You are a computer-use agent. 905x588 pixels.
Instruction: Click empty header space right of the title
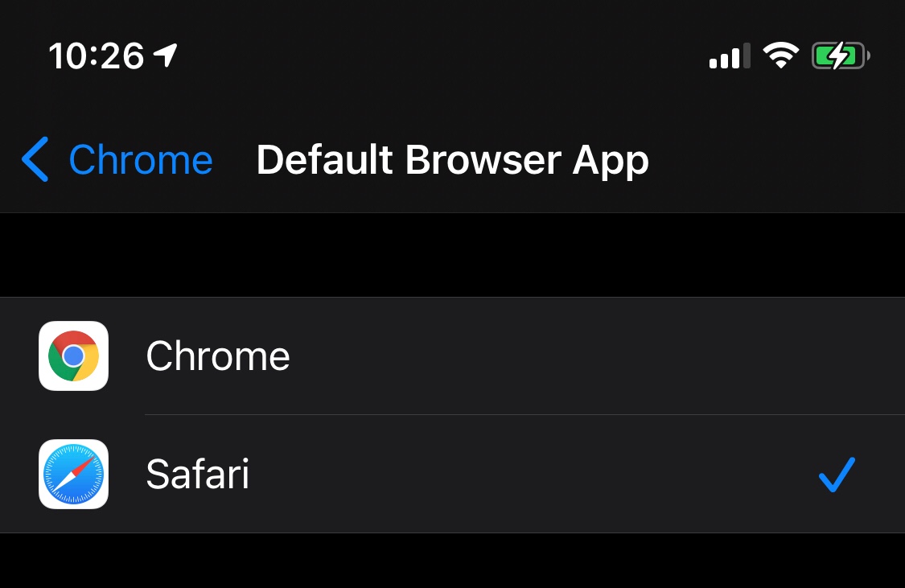click(772, 160)
